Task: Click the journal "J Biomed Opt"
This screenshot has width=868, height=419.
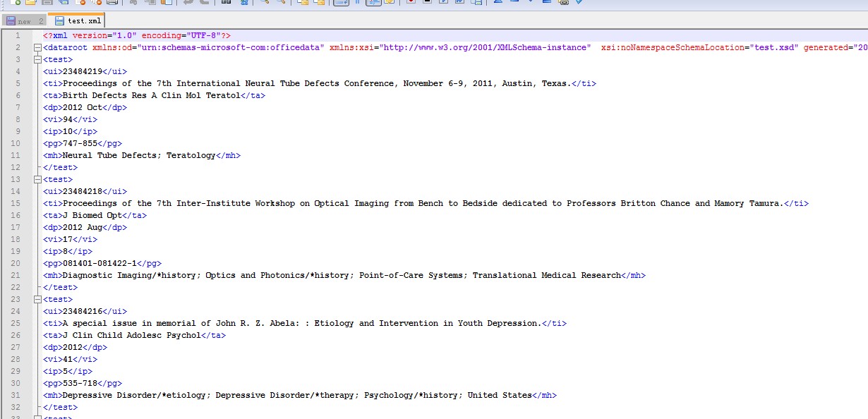Action: [92, 215]
